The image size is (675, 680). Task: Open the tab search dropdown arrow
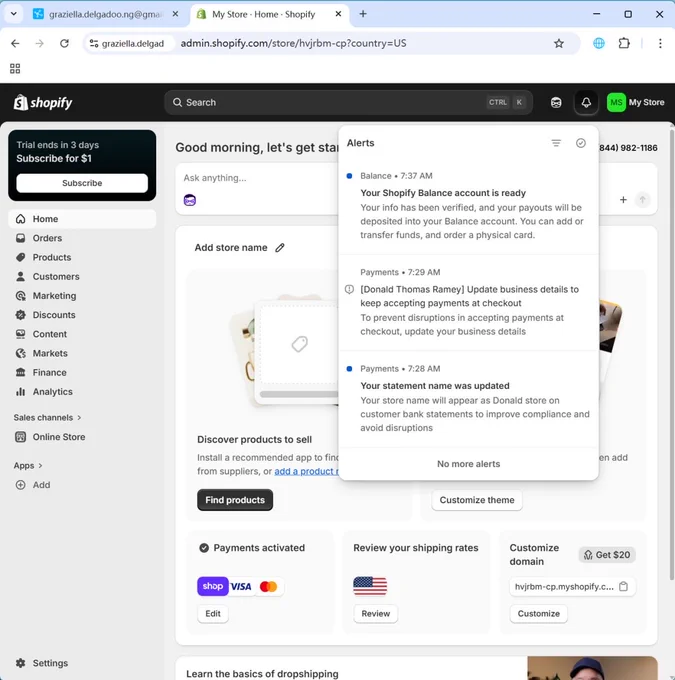tap(14, 14)
